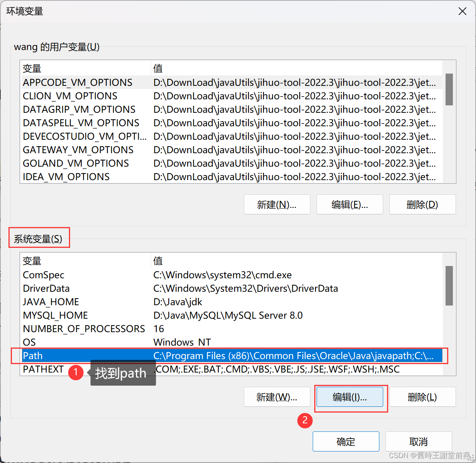Click 编辑(E)... under user variables
Viewport: 476px width, 463px height.
pyautogui.click(x=350, y=204)
